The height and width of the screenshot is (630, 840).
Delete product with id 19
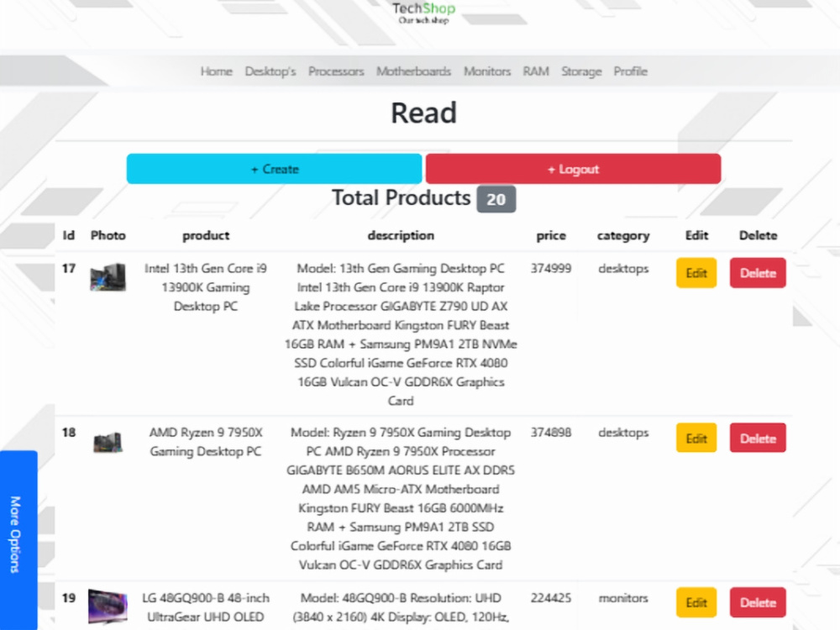758,602
